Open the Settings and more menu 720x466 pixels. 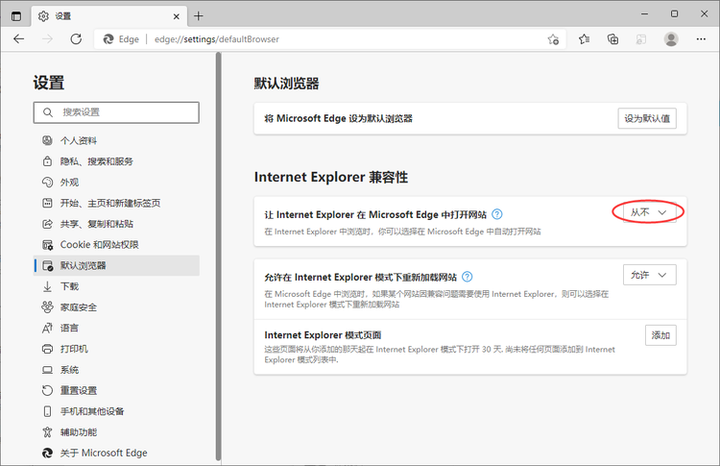click(701, 39)
